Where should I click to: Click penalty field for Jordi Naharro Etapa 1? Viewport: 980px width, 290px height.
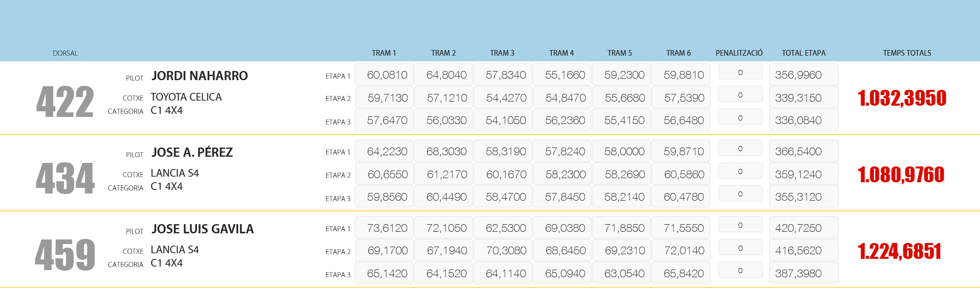click(x=740, y=72)
